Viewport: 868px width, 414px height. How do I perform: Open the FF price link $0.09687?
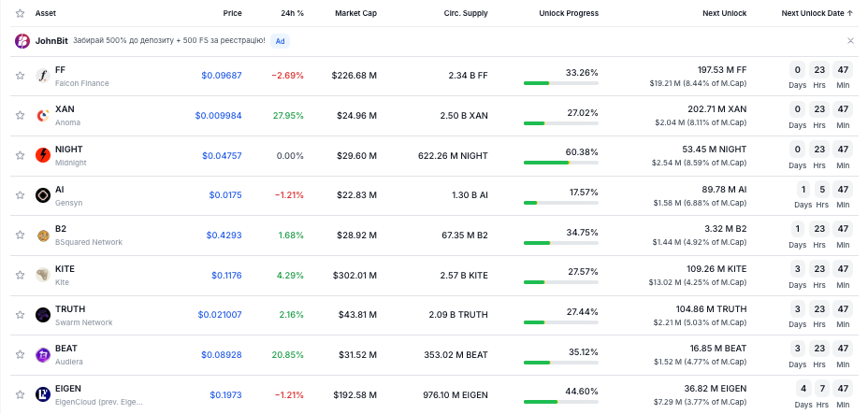click(x=222, y=76)
